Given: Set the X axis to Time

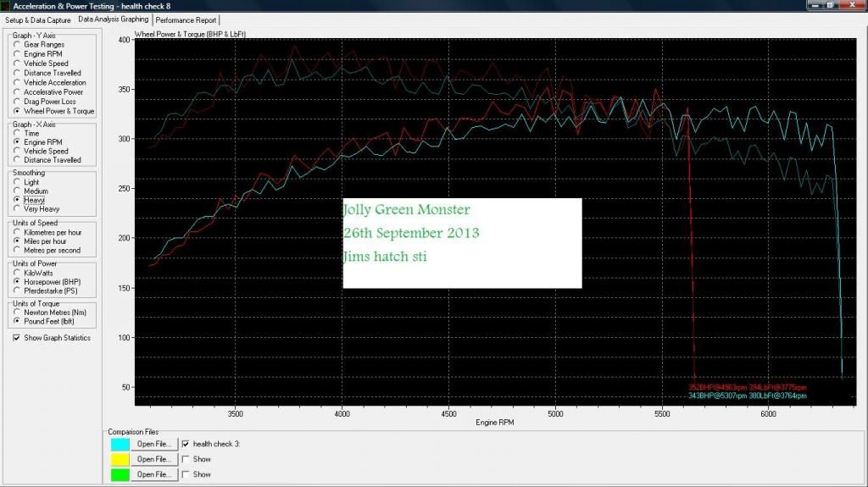Looking at the screenshot, I should 17,134.
